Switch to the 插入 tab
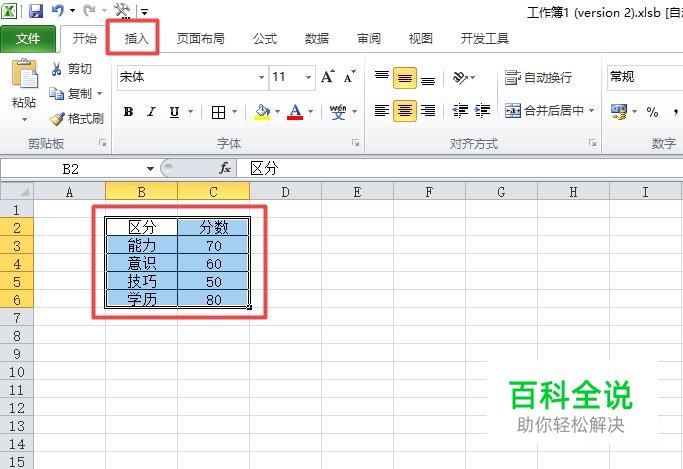This screenshot has width=683, height=469. [136, 39]
